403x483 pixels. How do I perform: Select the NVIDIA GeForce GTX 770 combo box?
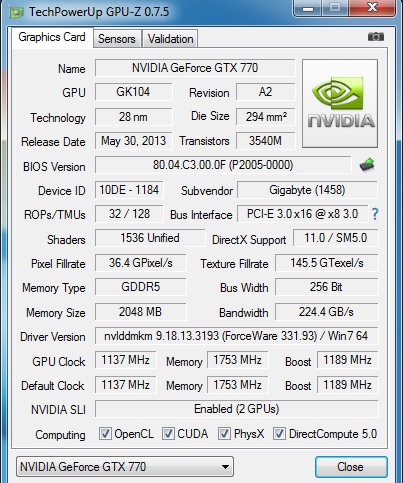(x=125, y=467)
